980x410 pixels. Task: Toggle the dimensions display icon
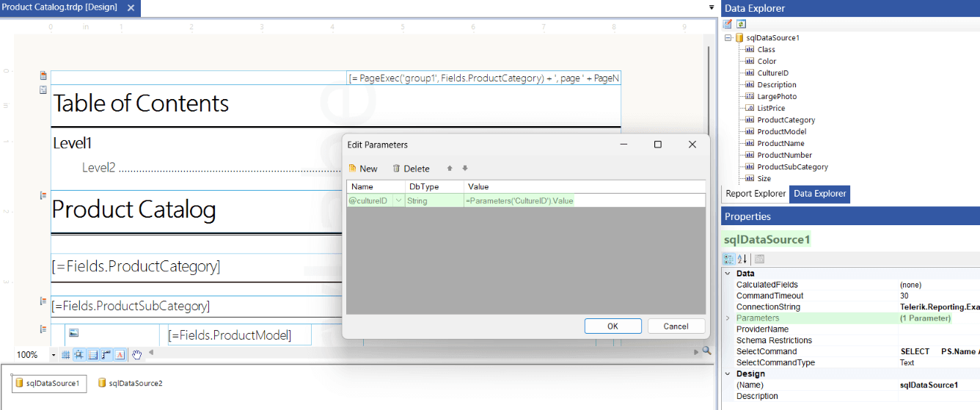coord(106,355)
